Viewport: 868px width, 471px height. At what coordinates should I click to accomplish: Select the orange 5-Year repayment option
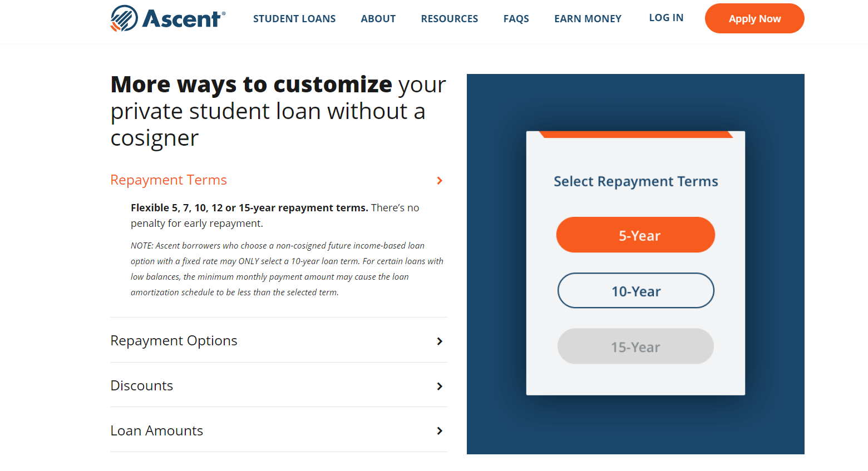pyautogui.click(x=635, y=235)
